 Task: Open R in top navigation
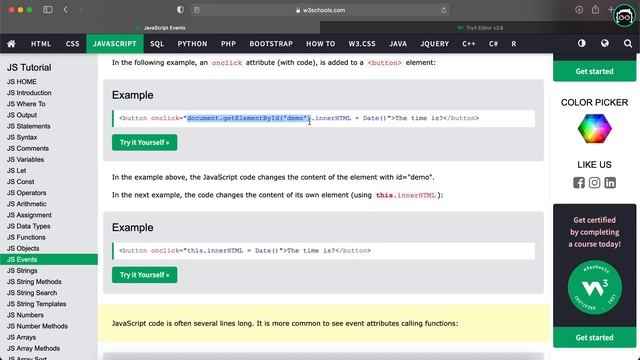point(513,44)
